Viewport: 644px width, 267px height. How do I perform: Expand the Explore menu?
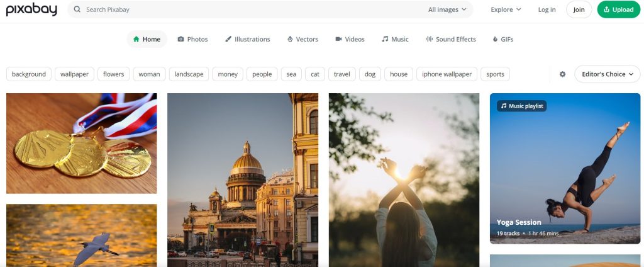506,9
